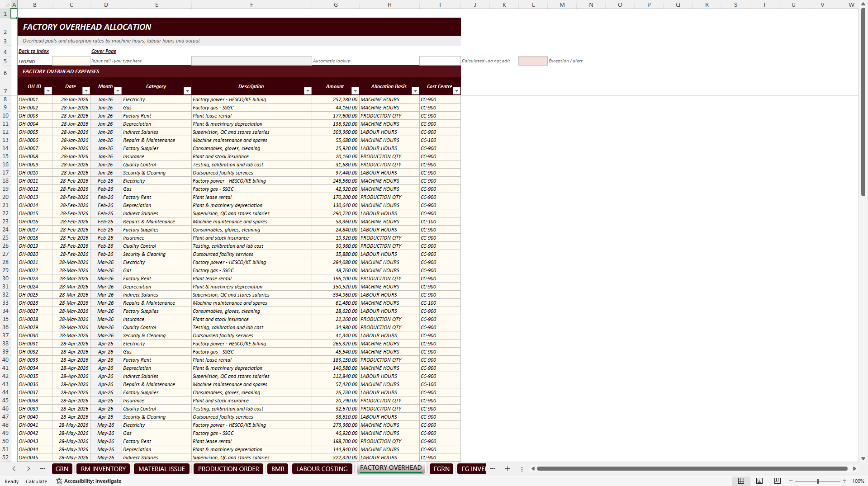Open the Description column filter dropdown
868x486 pixels.
coord(308,91)
